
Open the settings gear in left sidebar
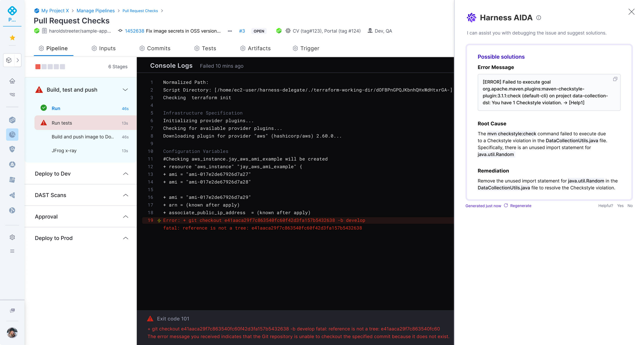12,237
